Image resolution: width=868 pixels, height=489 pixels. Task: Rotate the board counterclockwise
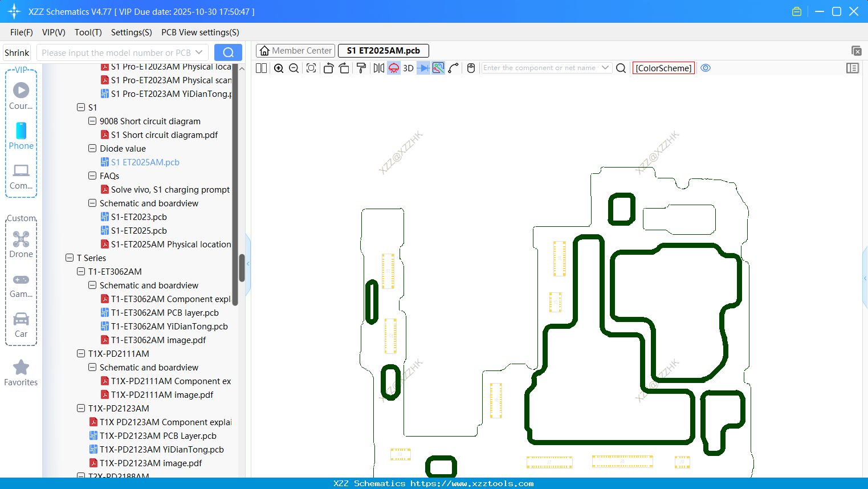pos(328,68)
